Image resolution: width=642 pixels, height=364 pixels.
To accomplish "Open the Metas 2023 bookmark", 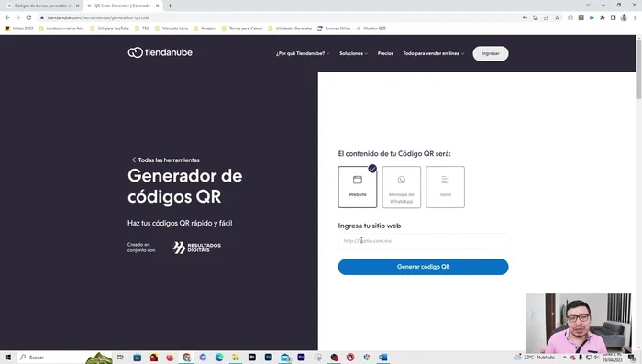I will (19, 28).
